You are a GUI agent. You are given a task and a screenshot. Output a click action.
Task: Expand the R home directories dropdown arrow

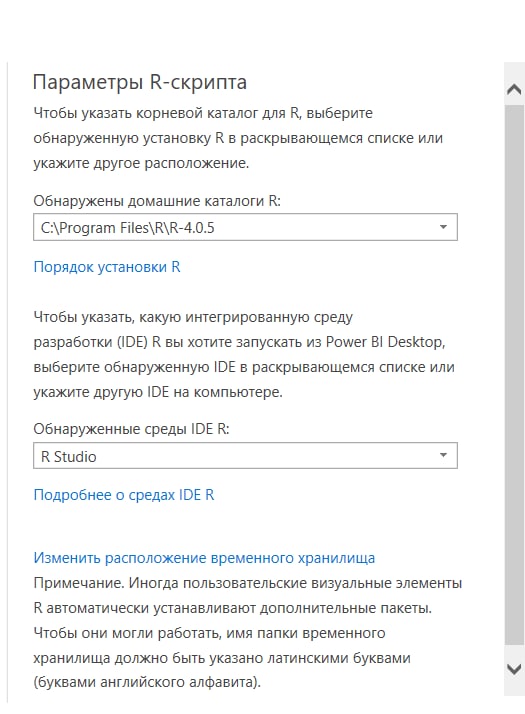tap(443, 227)
